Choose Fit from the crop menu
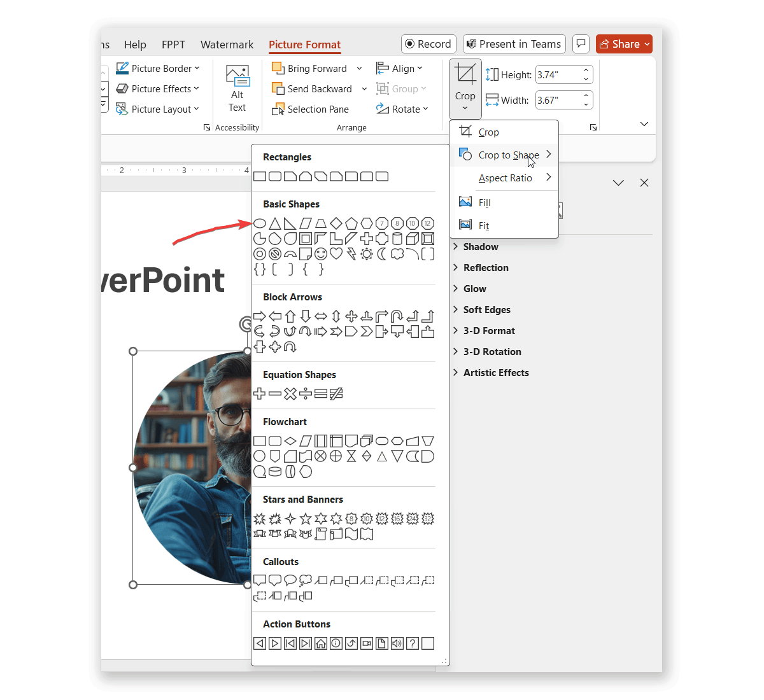 point(483,225)
